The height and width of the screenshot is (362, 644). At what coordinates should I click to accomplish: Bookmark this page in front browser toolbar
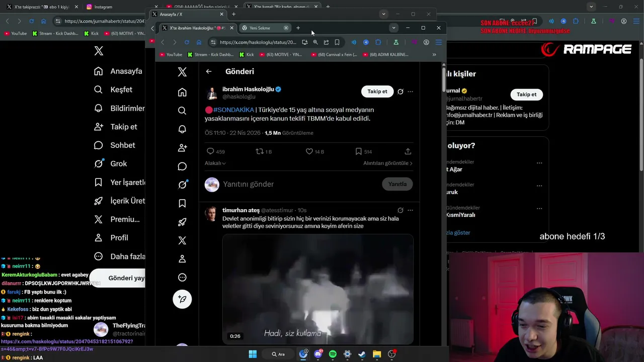coord(337,42)
